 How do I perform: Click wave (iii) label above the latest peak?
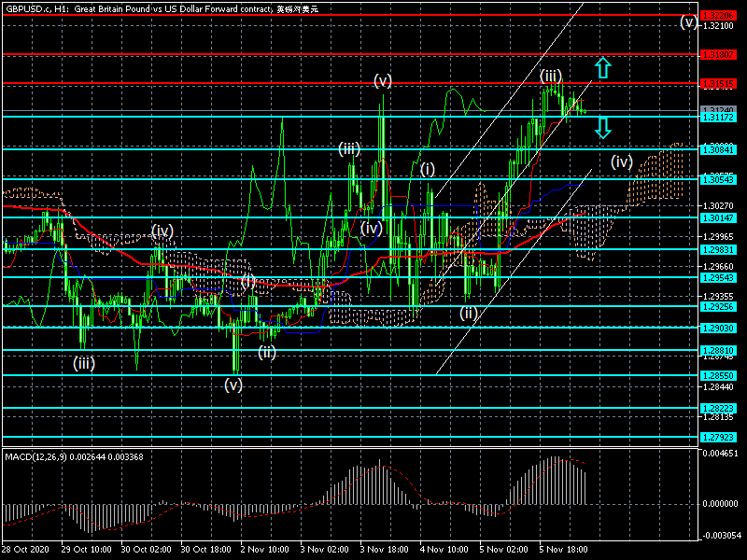[550, 76]
